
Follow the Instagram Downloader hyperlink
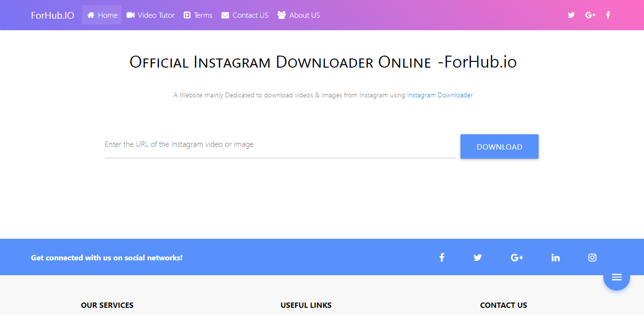[x=440, y=95]
